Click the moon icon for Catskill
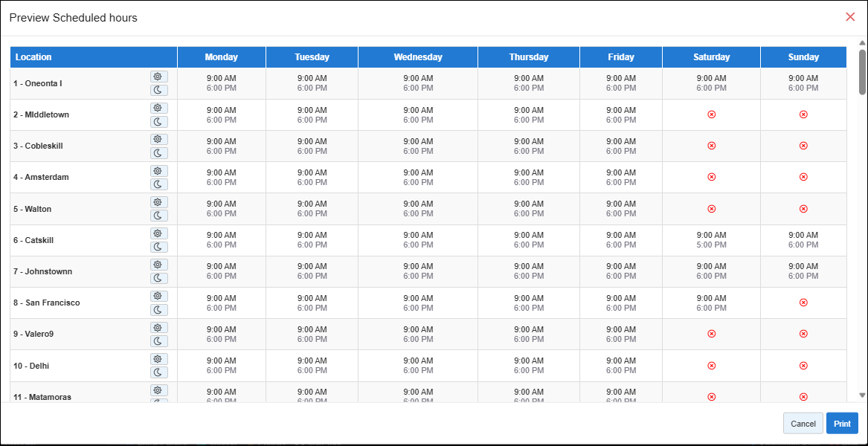 tap(158, 247)
